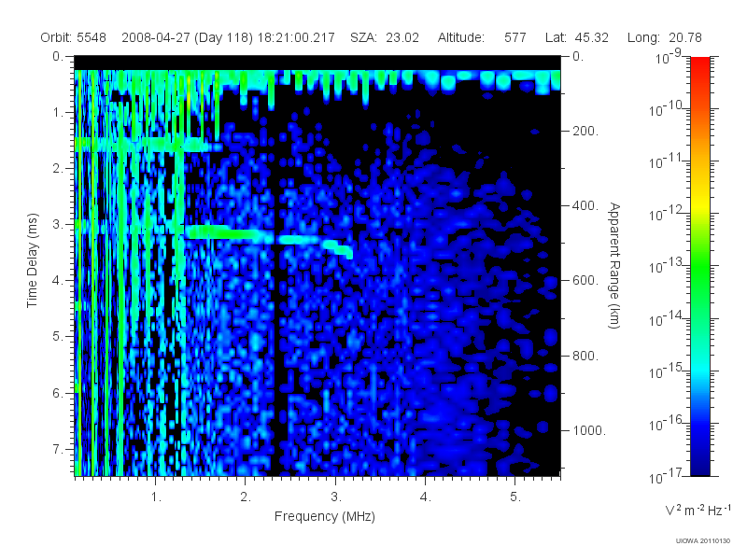The image size is (747, 560).
Task: Click the altitude value '577'
Action: (x=515, y=37)
